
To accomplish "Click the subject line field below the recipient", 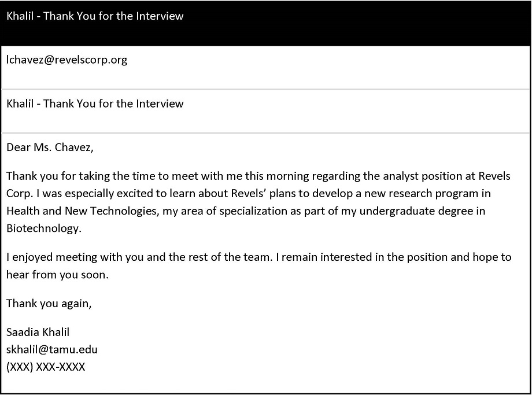I will [x=265, y=111].
